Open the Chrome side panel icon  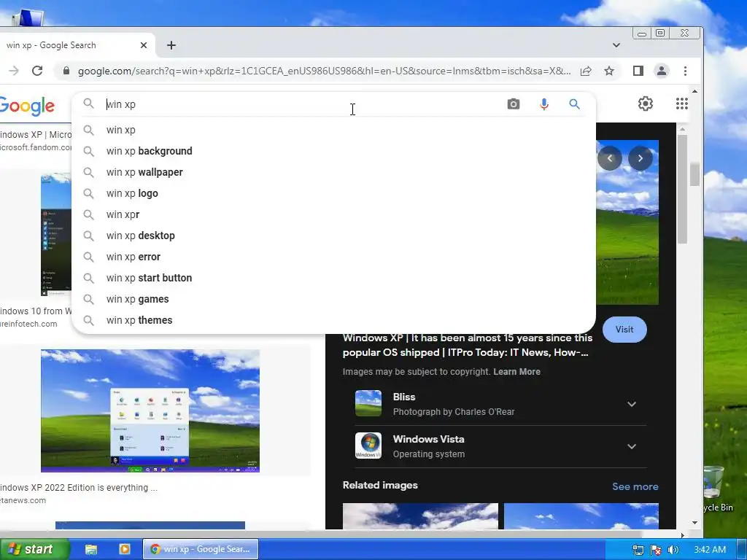click(638, 71)
